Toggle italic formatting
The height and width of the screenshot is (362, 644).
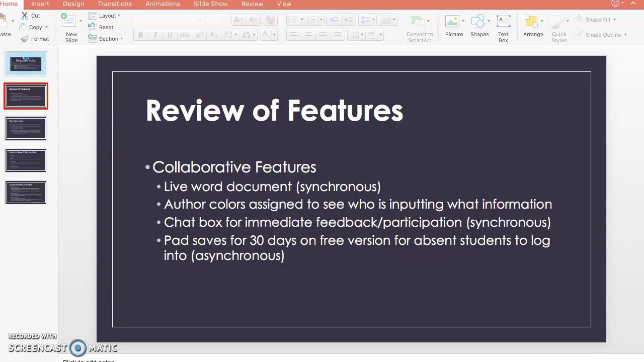tap(155, 35)
